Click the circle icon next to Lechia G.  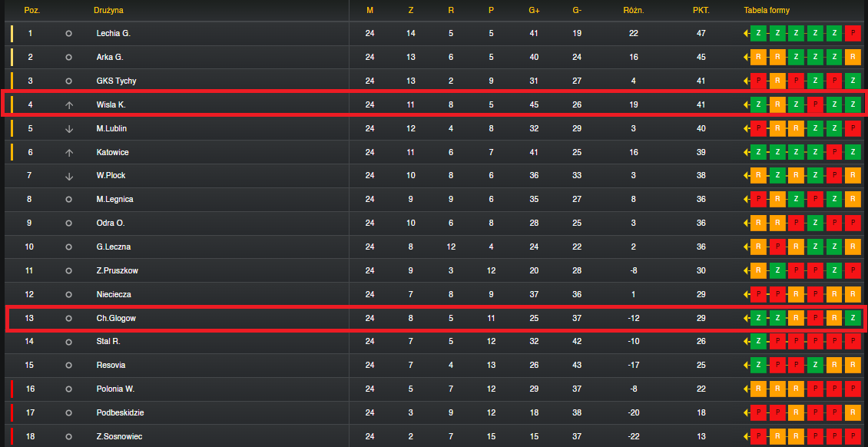click(x=68, y=33)
